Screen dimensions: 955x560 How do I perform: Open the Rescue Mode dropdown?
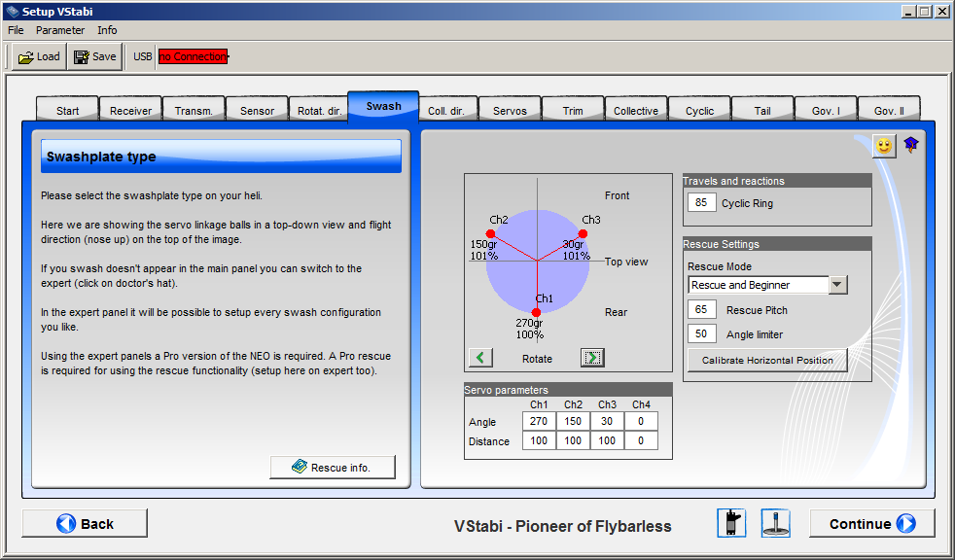[x=838, y=285]
